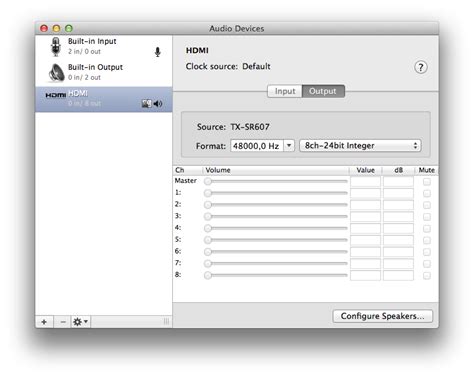Add a new audio device with plus
Screen dimensions: 474x377
44,322
